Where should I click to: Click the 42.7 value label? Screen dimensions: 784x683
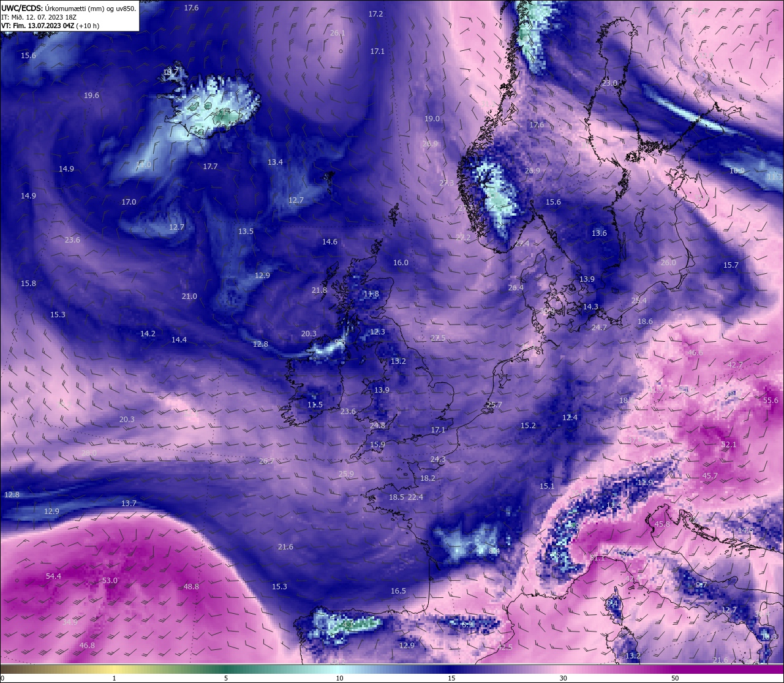tap(735, 365)
